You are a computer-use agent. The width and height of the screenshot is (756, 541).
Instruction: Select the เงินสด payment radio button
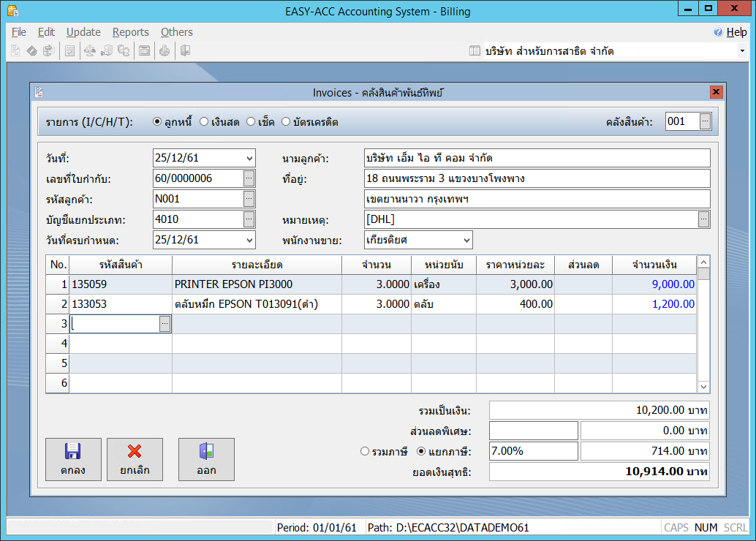205,122
